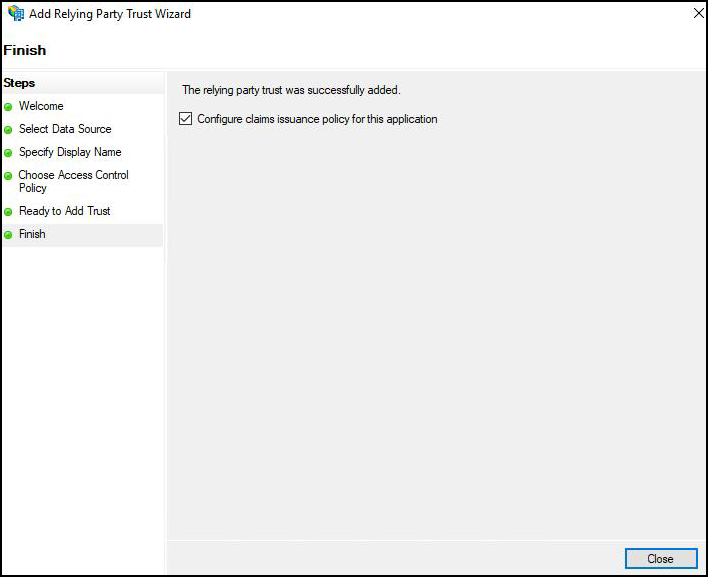Click the 'Add Relying Party Trust Wizard' title text
Screen dimensions: 708x577
pos(110,14)
